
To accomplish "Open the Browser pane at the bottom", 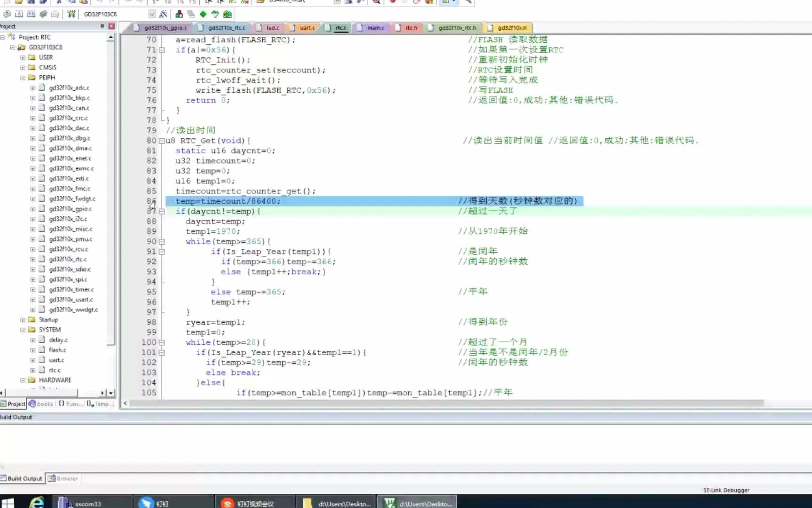I will pos(65,478).
